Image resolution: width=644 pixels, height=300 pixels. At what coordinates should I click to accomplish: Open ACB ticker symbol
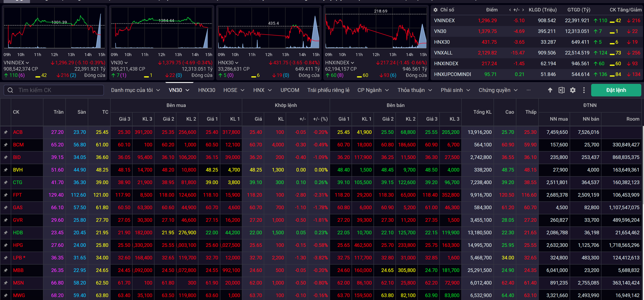(x=18, y=132)
